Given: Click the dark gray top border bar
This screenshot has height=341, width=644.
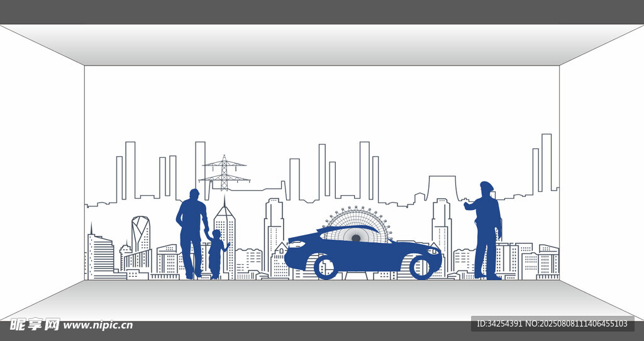Looking at the screenshot, I should coord(321,11).
